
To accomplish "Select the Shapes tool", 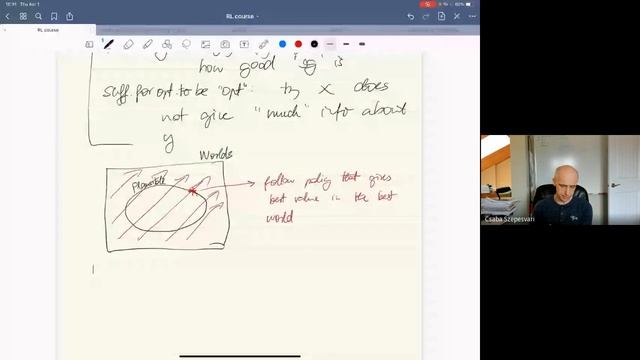I will pos(167,44).
